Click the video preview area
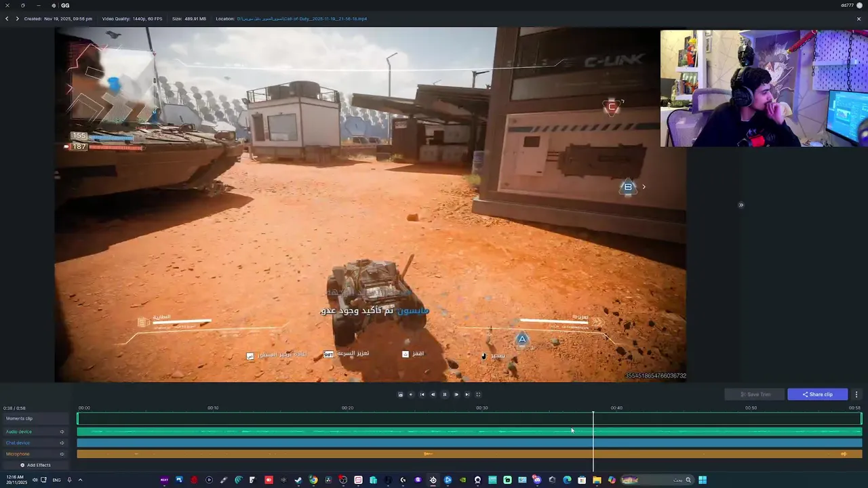 click(x=370, y=205)
